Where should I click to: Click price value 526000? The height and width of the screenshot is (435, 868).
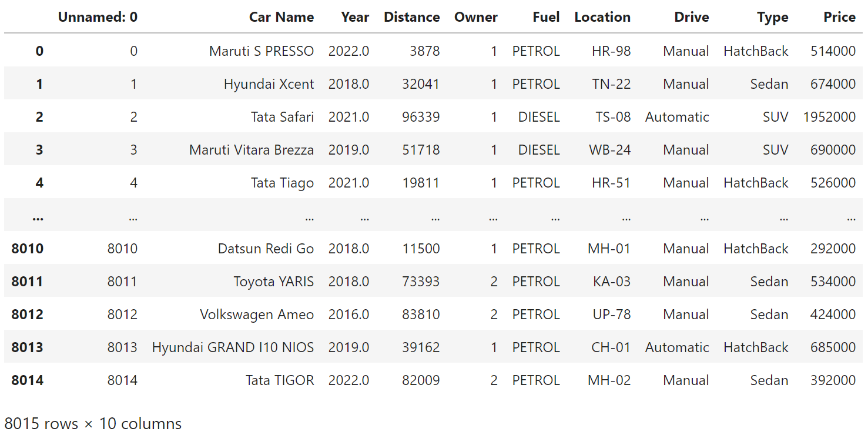pos(833,183)
